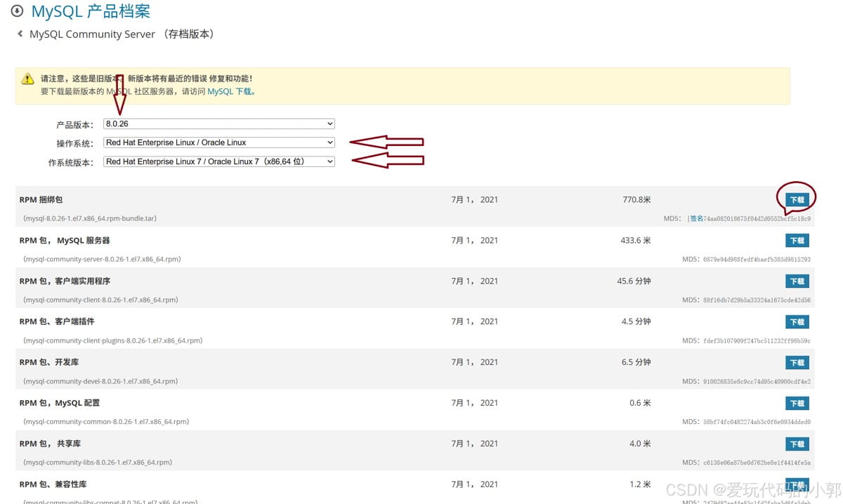Click the 6.5 分钟 size value
The height and width of the screenshot is (504, 843).
click(x=636, y=362)
